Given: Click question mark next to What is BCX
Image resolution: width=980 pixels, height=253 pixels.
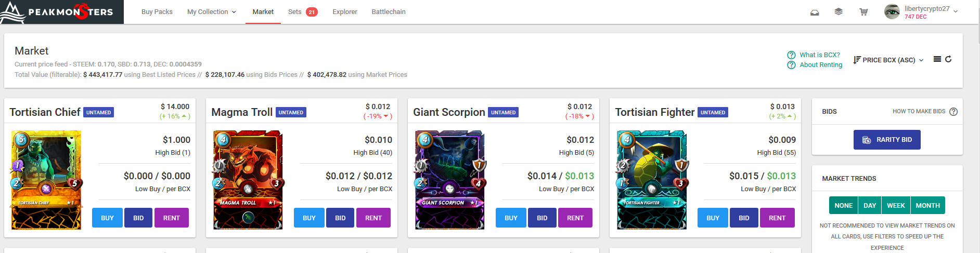Looking at the screenshot, I should tap(791, 55).
